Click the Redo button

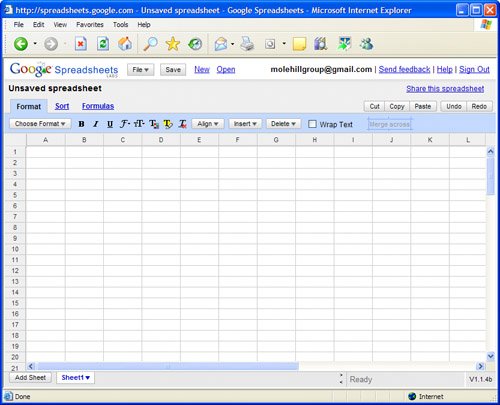point(479,106)
